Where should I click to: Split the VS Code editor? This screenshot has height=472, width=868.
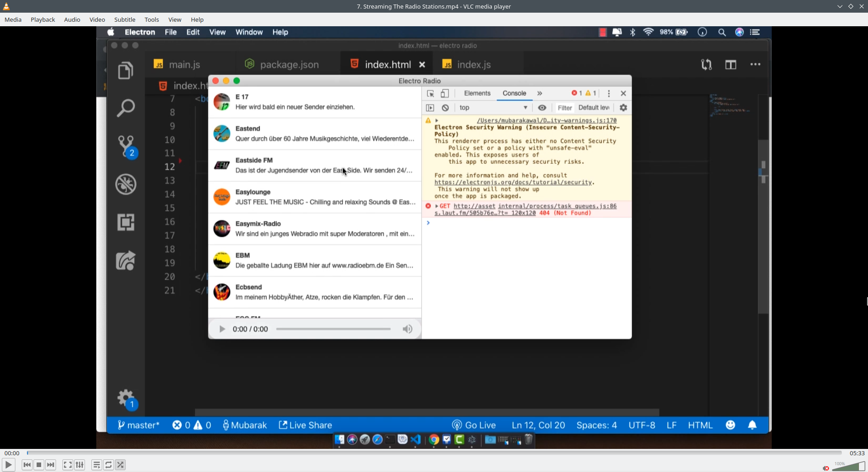[x=731, y=65]
